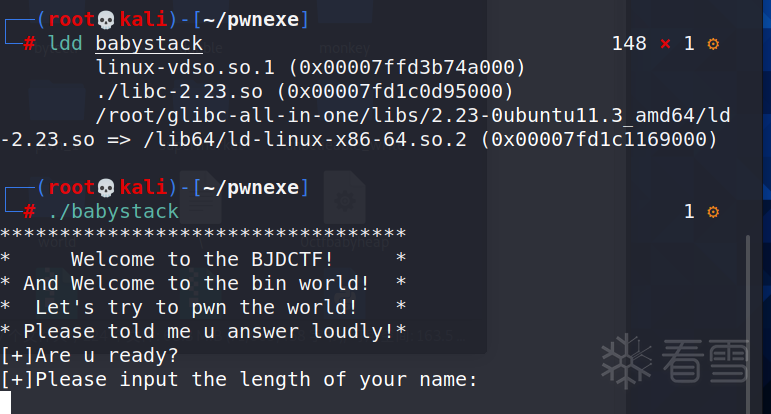Click the red # symbol before ./babystack
The width and height of the screenshot is (771, 414).
(30, 212)
